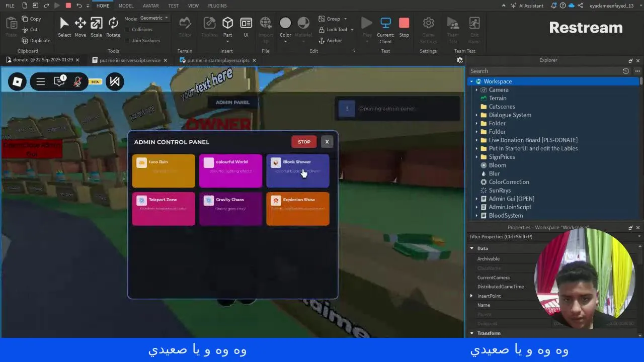
Task: Expand the Live Donation Board item
Action: click(476, 140)
